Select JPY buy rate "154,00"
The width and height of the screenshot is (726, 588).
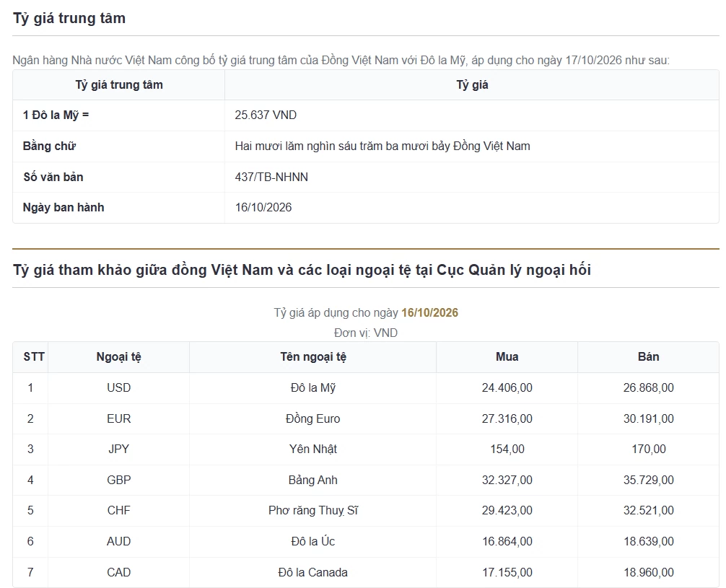507,449
